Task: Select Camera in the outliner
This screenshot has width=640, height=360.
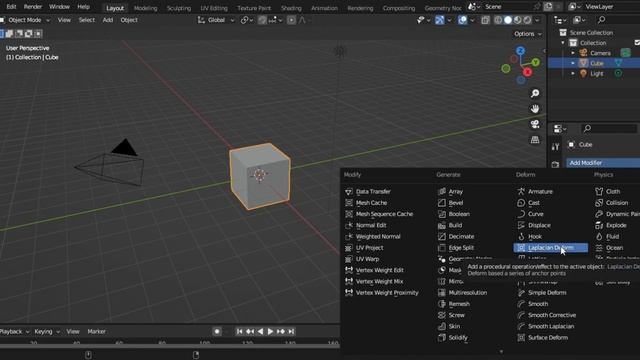Action: (600, 53)
